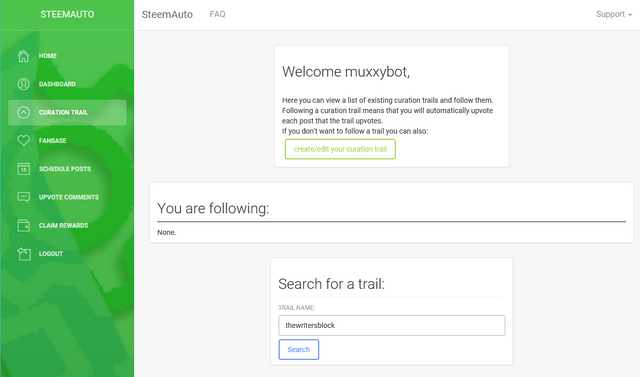
Task: Click the Claim Rewards wallet icon
Action: click(x=24, y=225)
